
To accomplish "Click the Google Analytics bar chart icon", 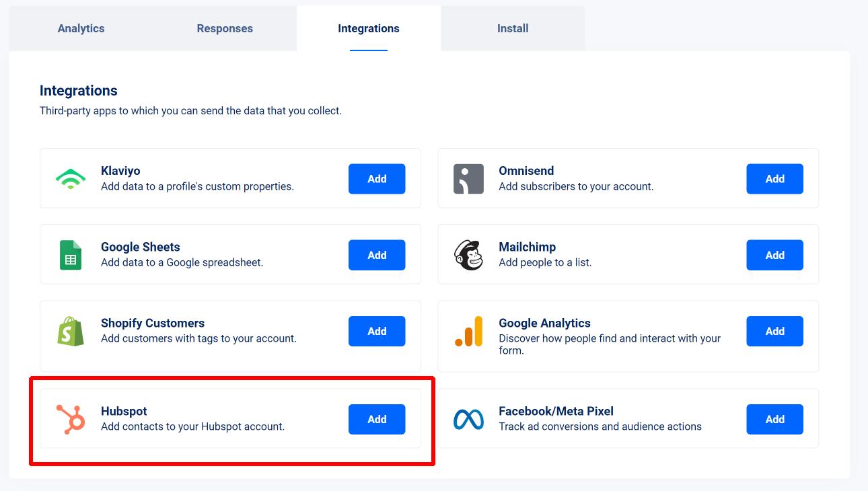I will pyautogui.click(x=468, y=331).
